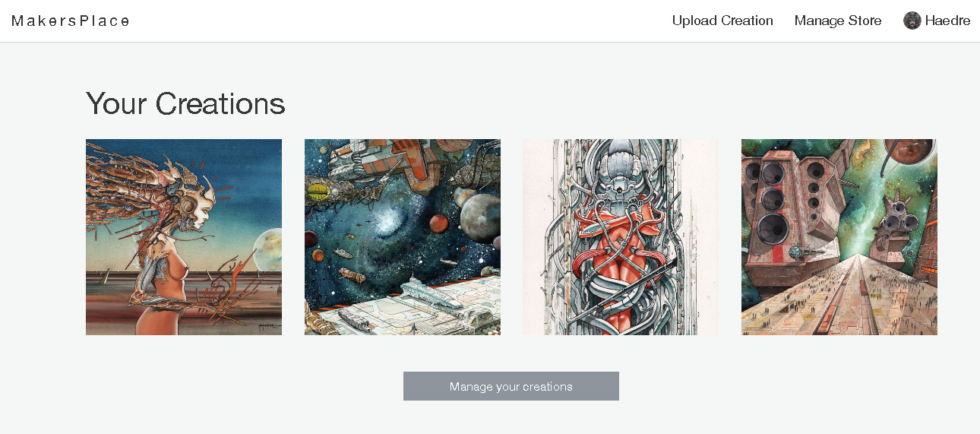The width and height of the screenshot is (980, 434).
Task: Open the galaxy and spaceships artwork
Action: [403, 237]
